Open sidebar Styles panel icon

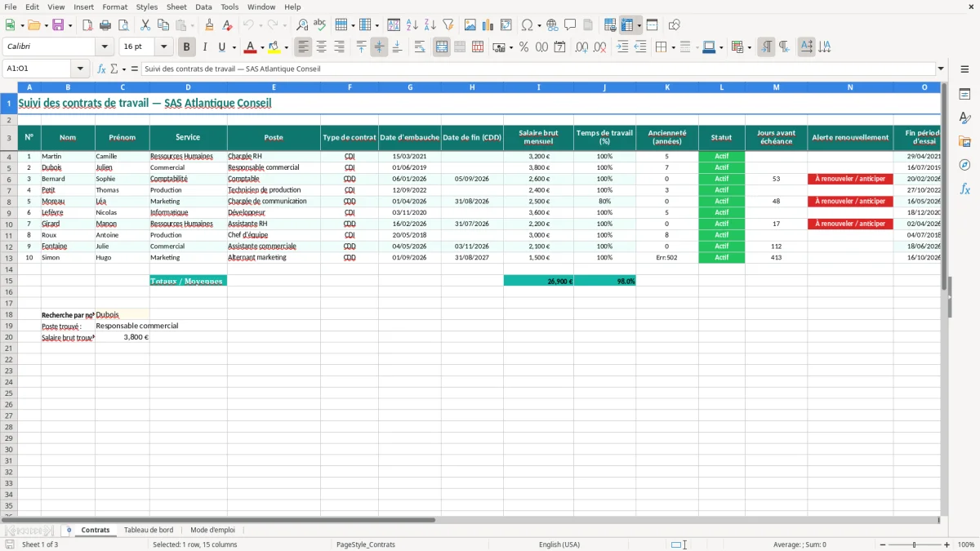tap(964, 118)
